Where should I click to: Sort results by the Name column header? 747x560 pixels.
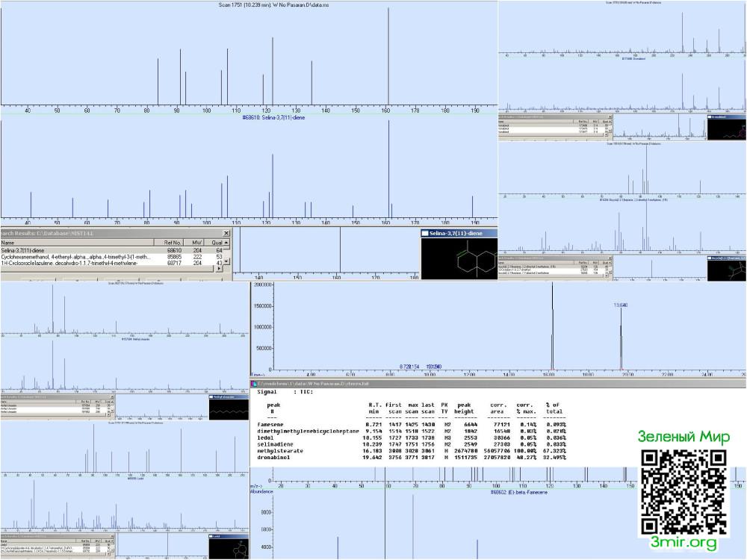pyautogui.click(x=76, y=243)
